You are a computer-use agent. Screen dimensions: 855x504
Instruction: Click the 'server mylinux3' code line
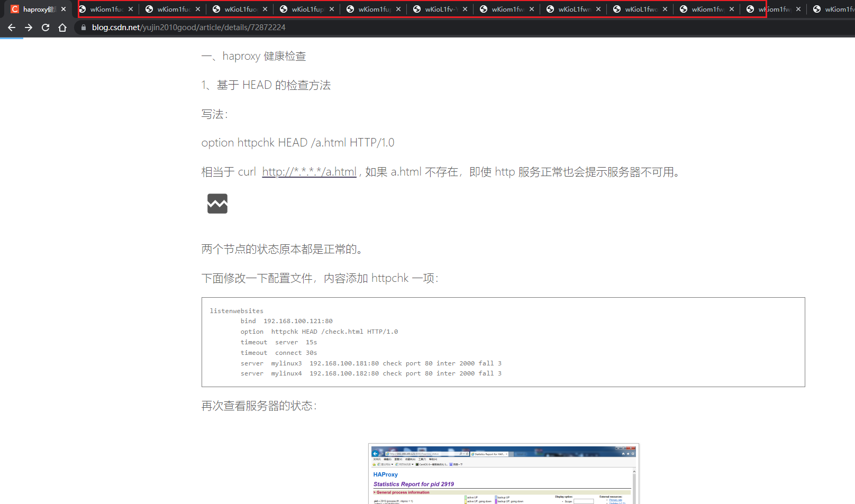[371, 363]
